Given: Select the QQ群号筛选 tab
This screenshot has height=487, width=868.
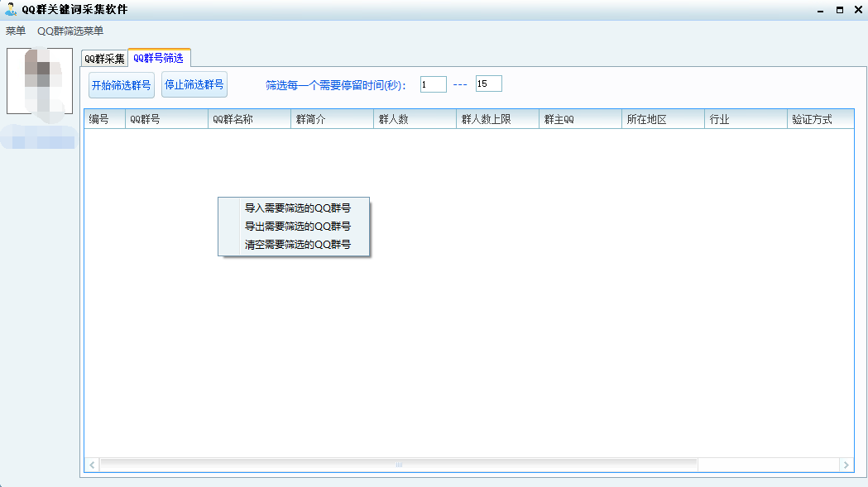Looking at the screenshot, I should [x=159, y=58].
